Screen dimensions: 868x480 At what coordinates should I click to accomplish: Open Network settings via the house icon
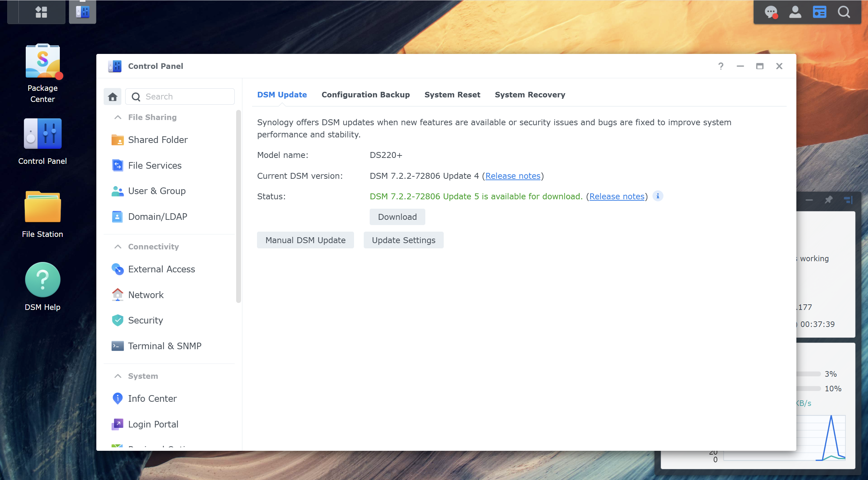[x=118, y=295]
